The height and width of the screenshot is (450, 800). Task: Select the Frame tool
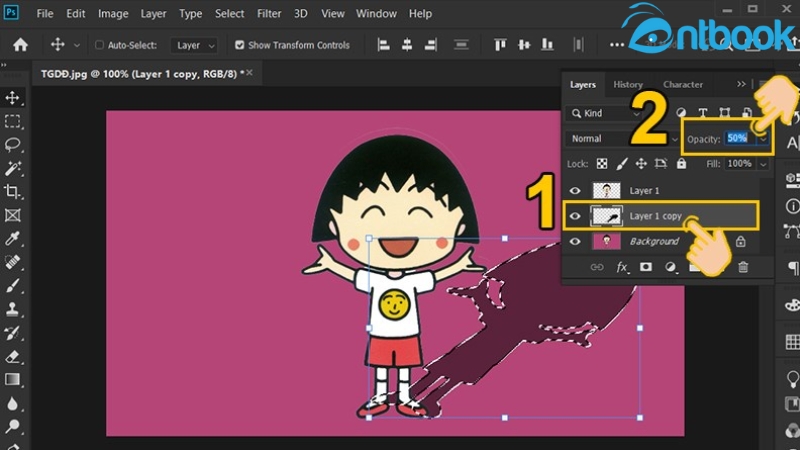[12, 215]
